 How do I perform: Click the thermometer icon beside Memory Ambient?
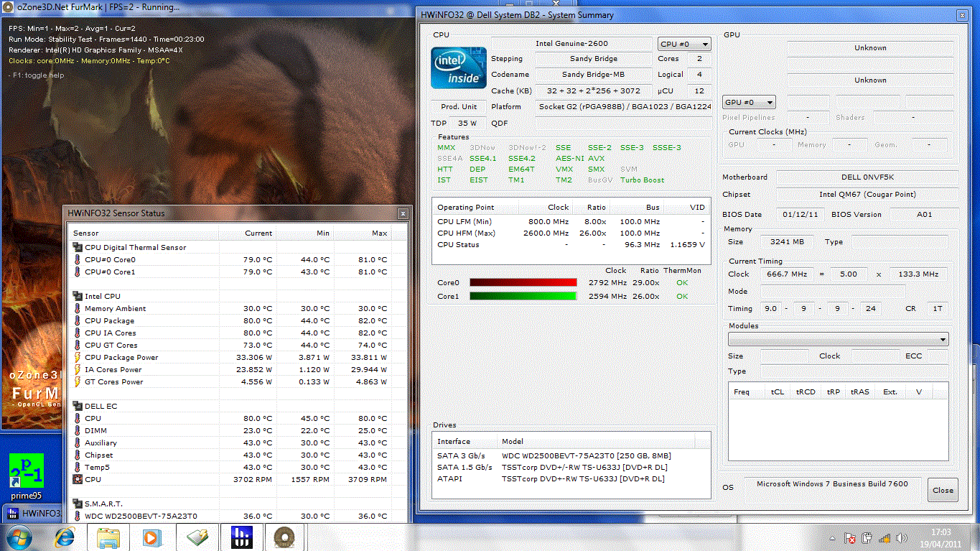coord(78,309)
